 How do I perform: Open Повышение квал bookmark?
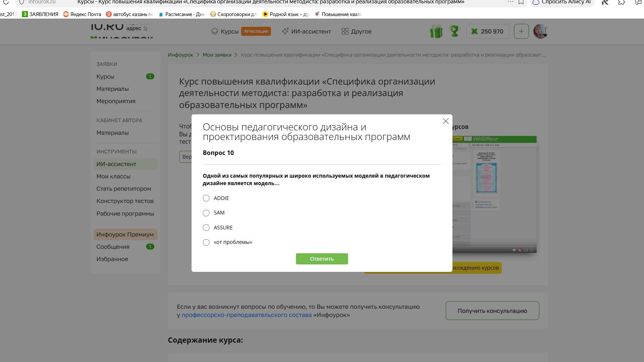pyautogui.click(x=338, y=14)
